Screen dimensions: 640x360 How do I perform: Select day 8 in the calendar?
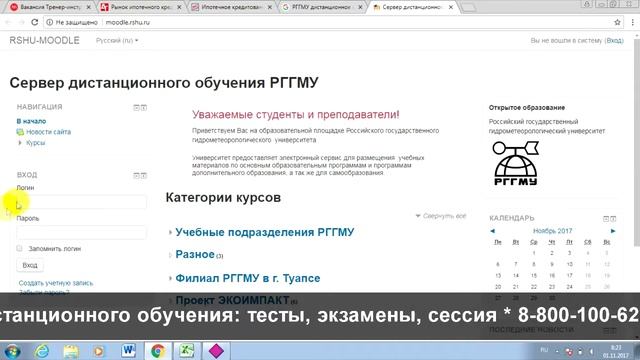click(533, 264)
